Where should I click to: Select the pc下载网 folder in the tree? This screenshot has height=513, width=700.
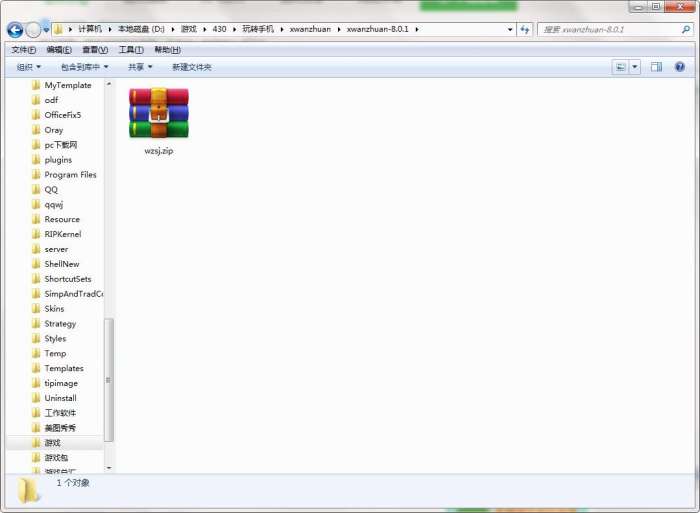(x=54, y=145)
